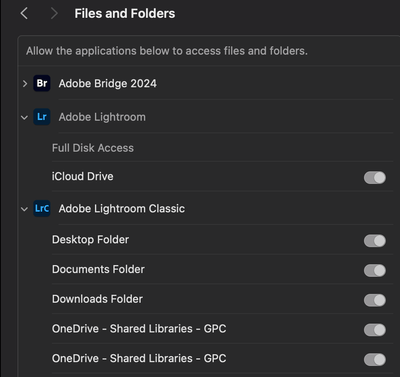This screenshot has width=400, height=377.
Task: Toggle Desktop Folder access switch
Action: [x=375, y=241]
